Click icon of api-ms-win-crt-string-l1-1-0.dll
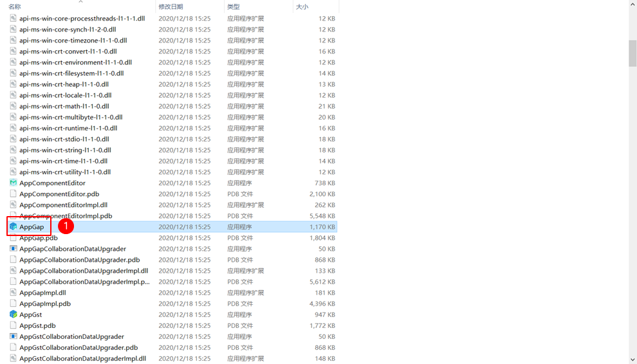The width and height of the screenshot is (637, 364). [14, 150]
